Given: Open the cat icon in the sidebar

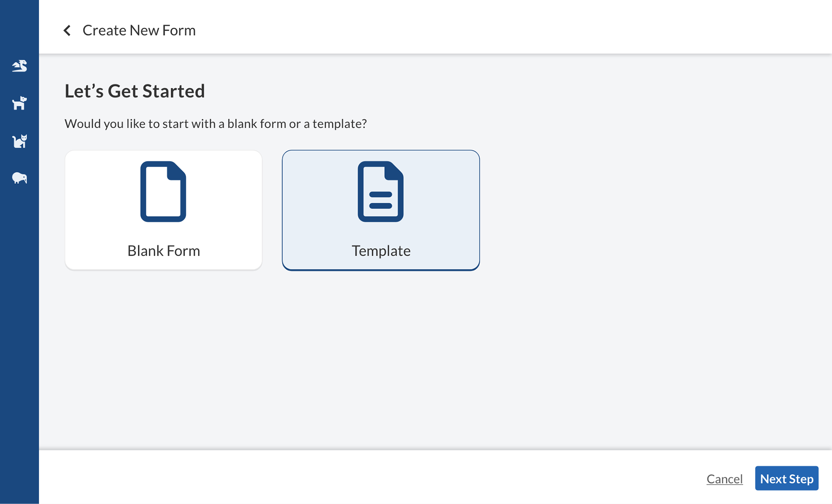Looking at the screenshot, I should (x=19, y=141).
